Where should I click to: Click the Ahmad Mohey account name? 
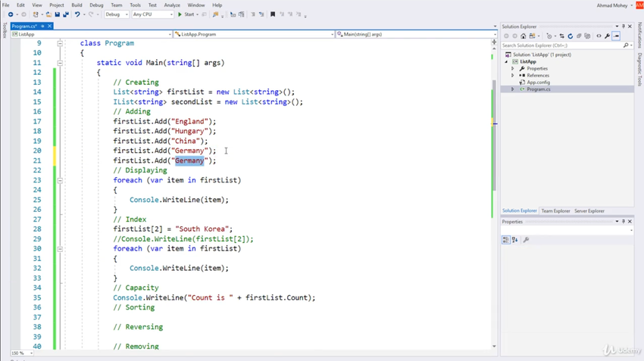pyautogui.click(x=612, y=5)
